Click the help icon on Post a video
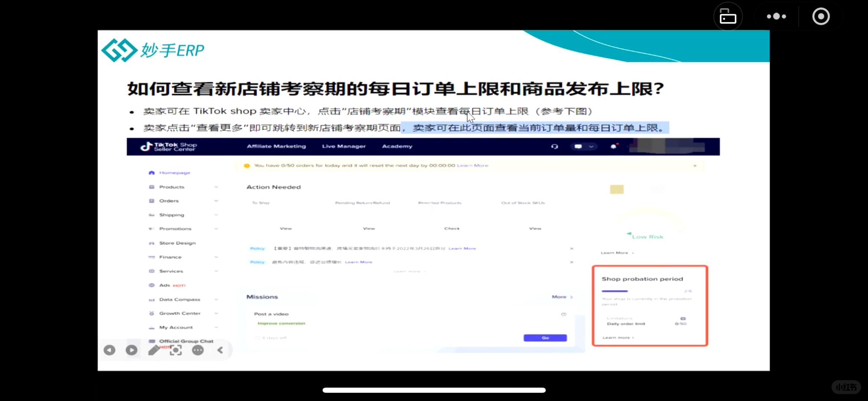This screenshot has height=401, width=868. (x=563, y=314)
